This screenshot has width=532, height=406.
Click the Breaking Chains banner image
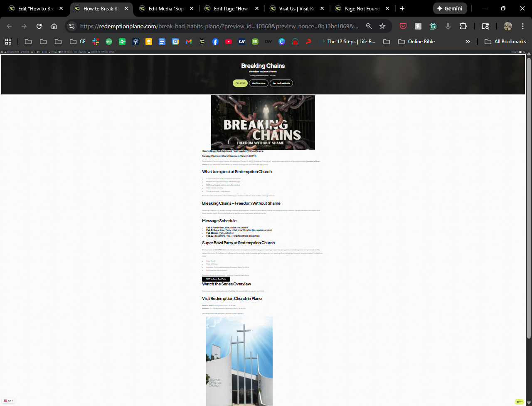[x=263, y=122]
